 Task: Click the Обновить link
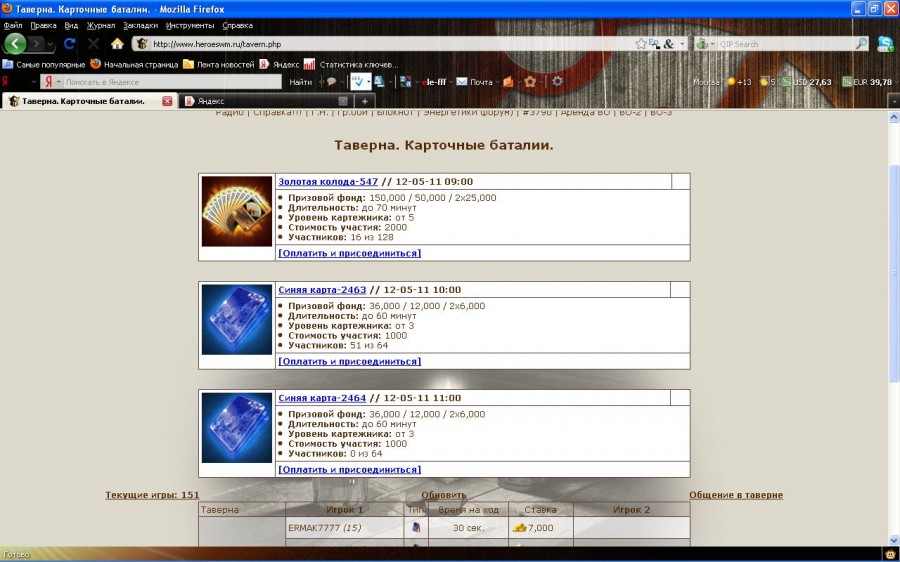tap(444, 495)
